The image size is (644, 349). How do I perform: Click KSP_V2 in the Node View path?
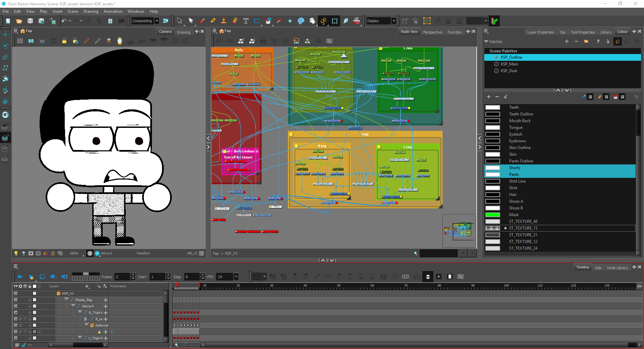tap(231, 253)
